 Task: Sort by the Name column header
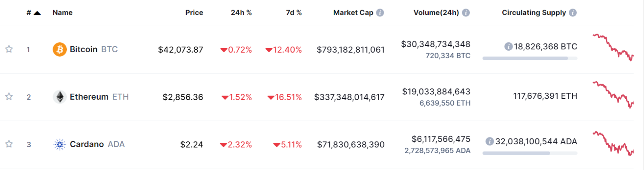tap(62, 12)
